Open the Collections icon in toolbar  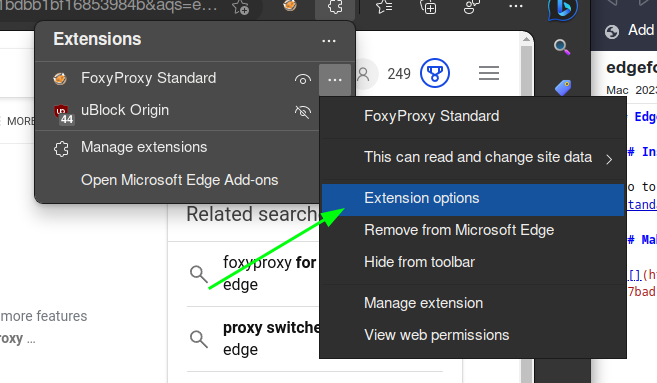pyautogui.click(x=428, y=7)
